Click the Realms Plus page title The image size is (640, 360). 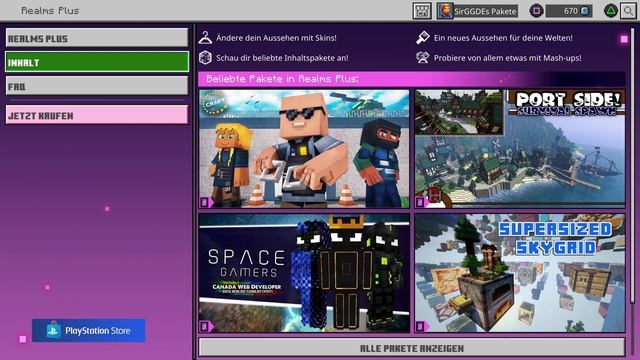coord(50,11)
